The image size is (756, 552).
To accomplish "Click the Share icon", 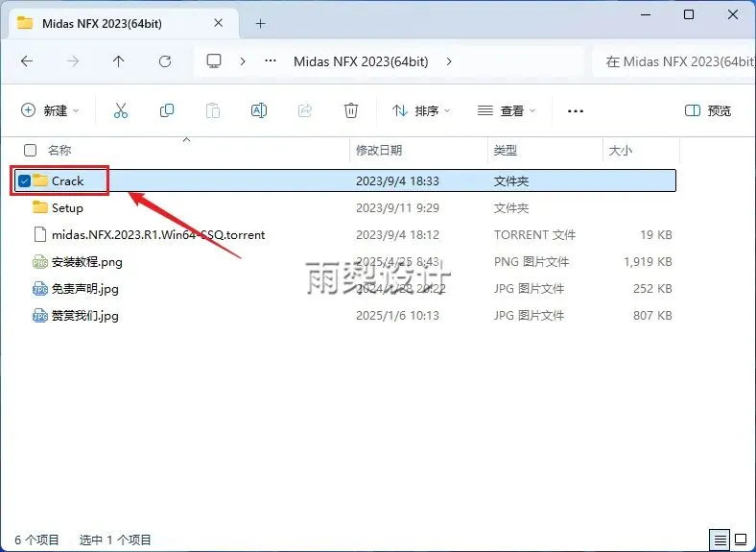I will pyautogui.click(x=305, y=110).
